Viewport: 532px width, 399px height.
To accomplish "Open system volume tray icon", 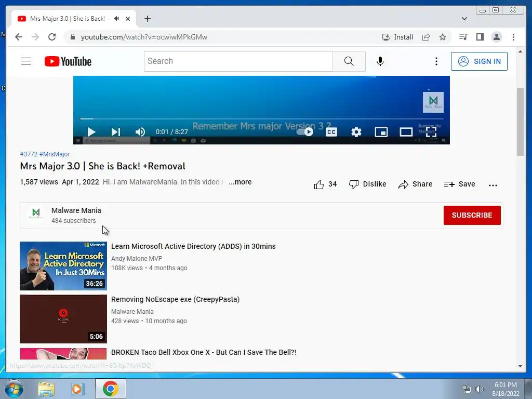I will [480, 389].
